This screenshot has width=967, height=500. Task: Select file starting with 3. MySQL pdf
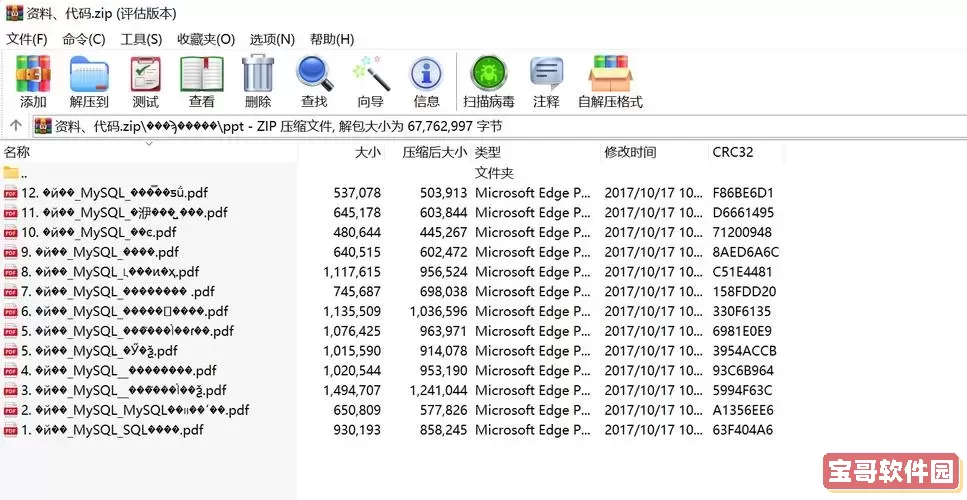point(392,390)
